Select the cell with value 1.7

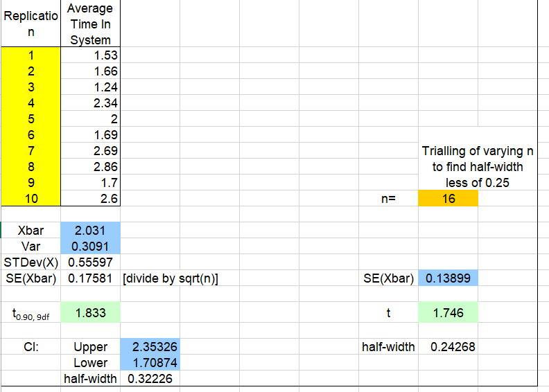(x=90, y=182)
